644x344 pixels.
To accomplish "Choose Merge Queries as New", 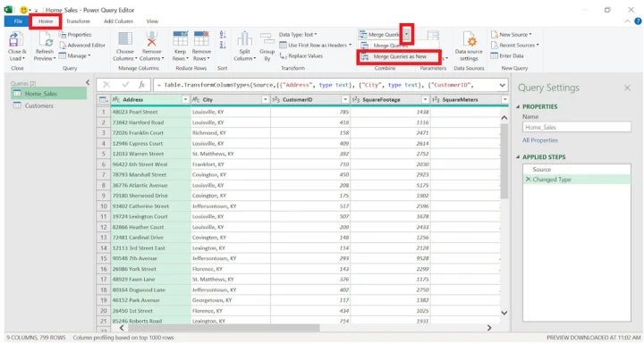I will [x=400, y=56].
